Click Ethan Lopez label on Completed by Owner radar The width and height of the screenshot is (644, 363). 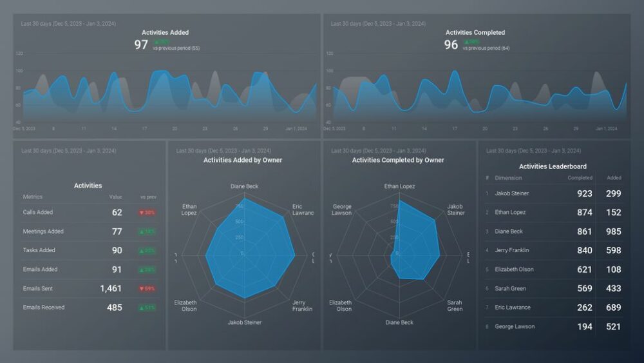point(400,186)
